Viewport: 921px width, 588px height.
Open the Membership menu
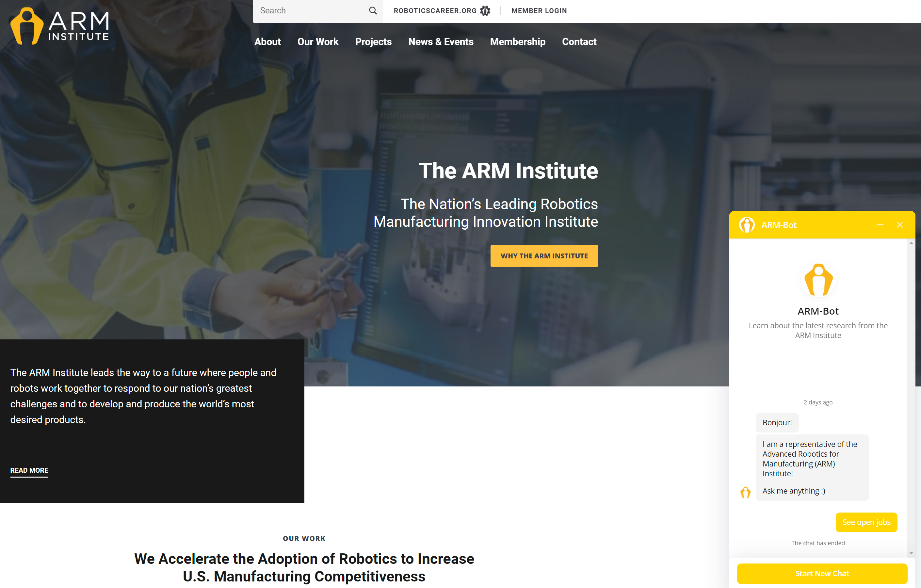517,42
